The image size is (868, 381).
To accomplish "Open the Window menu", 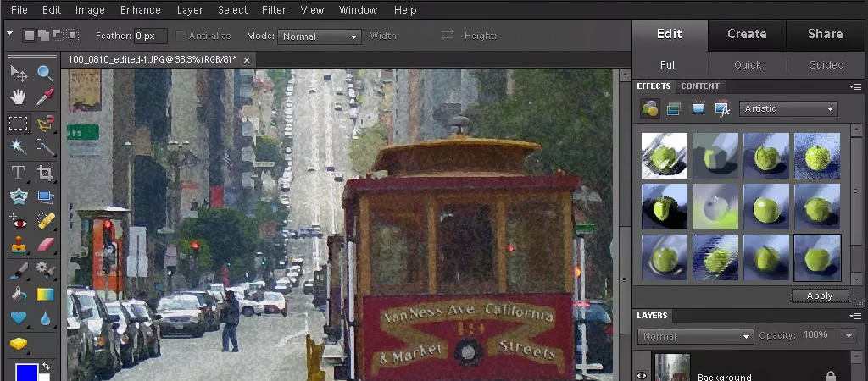I will [359, 10].
